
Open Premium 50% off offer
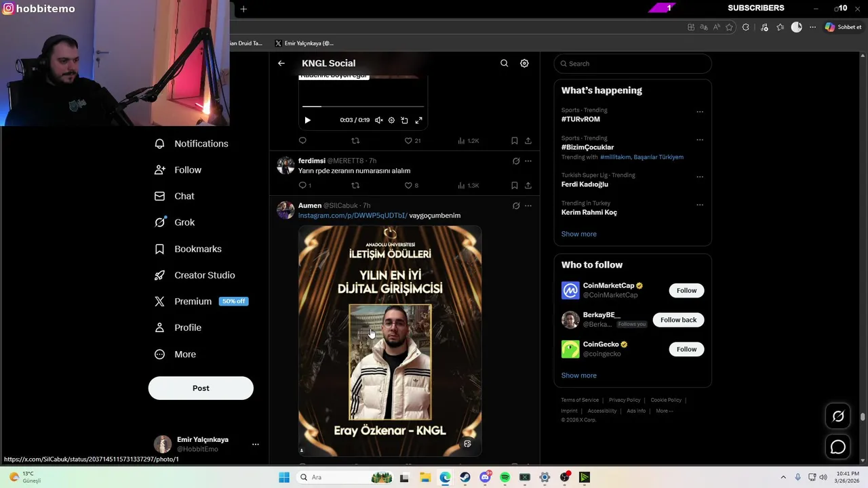[202, 302]
